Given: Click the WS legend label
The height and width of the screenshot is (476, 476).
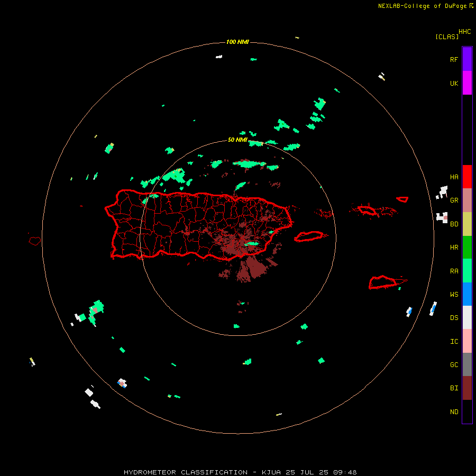Looking at the screenshot, I should pyautogui.click(x=454, y=294).
